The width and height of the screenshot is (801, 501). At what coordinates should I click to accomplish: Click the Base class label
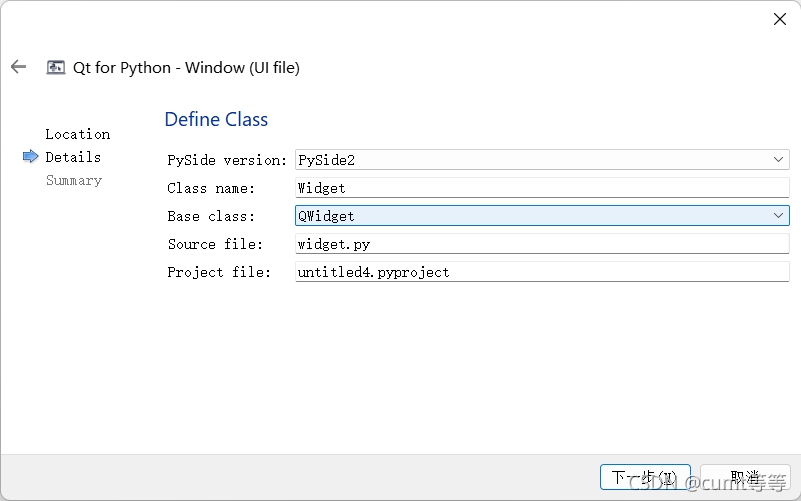(x=211, y=216)
